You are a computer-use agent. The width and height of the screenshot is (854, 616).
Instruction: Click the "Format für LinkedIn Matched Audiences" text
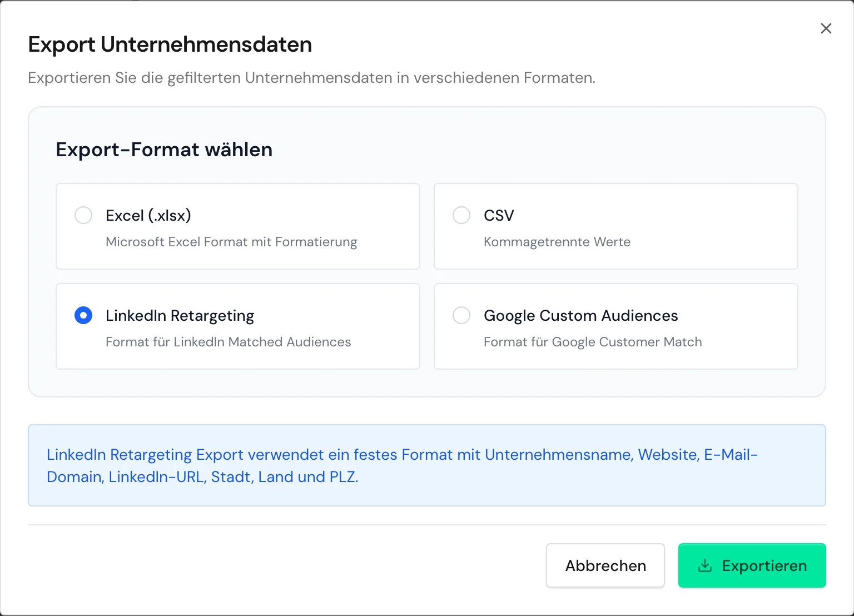[229, 342]
